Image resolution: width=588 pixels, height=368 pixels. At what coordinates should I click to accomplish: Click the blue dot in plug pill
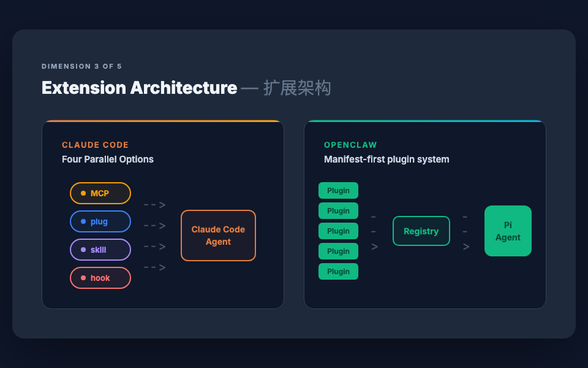[x=83, y=221]
